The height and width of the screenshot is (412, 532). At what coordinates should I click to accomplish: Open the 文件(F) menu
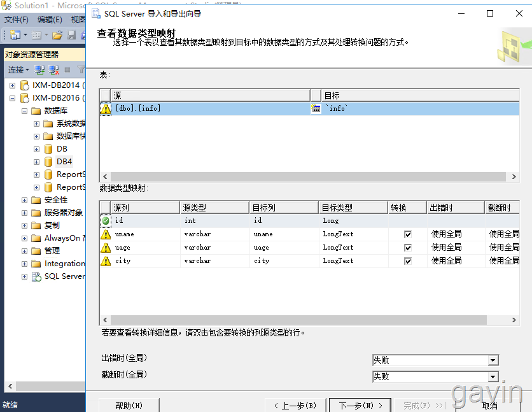point(17,20)
